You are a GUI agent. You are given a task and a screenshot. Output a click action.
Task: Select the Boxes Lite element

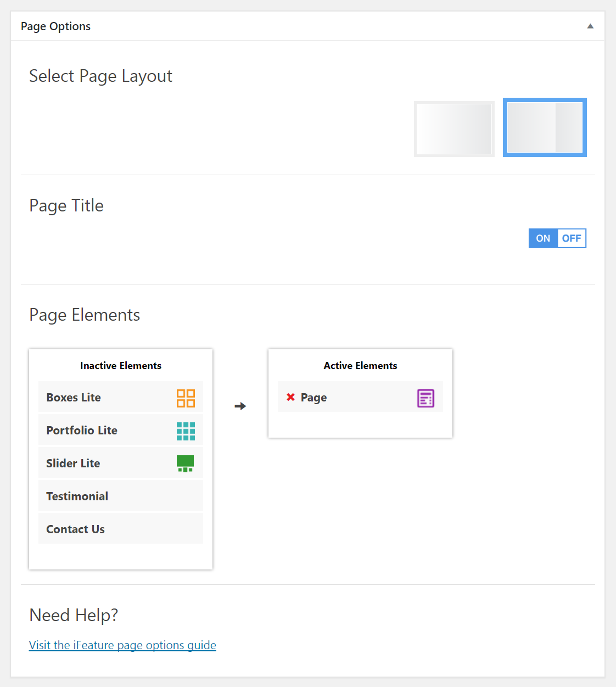point(121,397)
